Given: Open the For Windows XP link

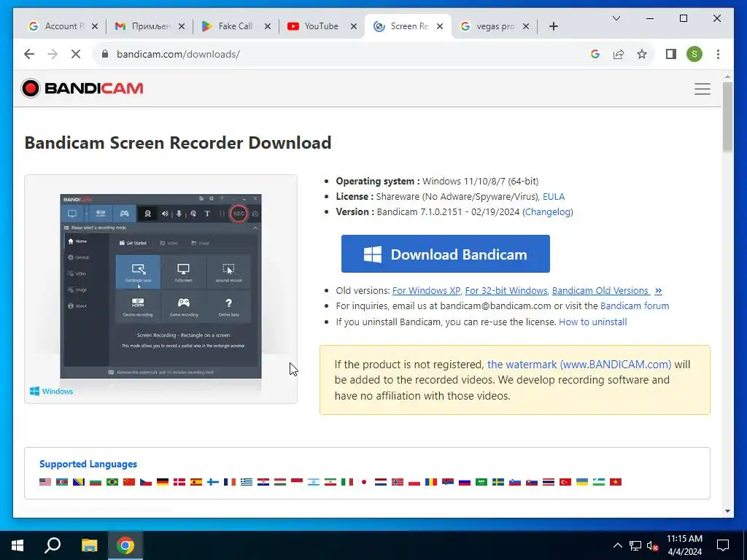Looking at the screenshot, I should pyautogui.click(x=426, y=290).
